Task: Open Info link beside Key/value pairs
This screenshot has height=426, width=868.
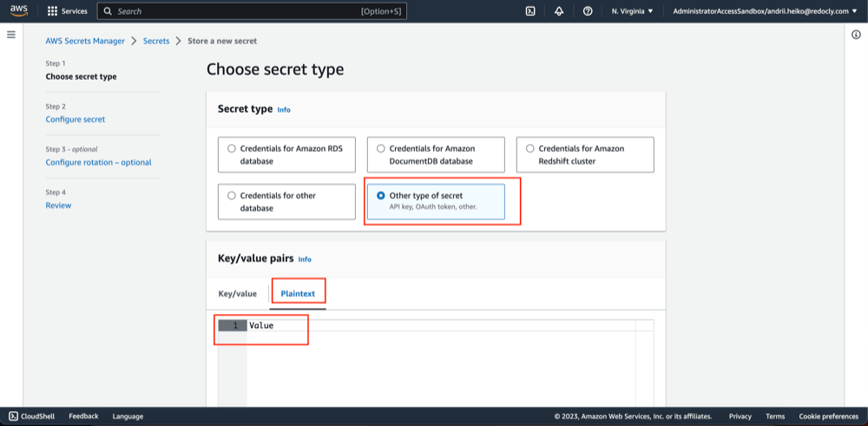Action: click(x=305, y=259)
